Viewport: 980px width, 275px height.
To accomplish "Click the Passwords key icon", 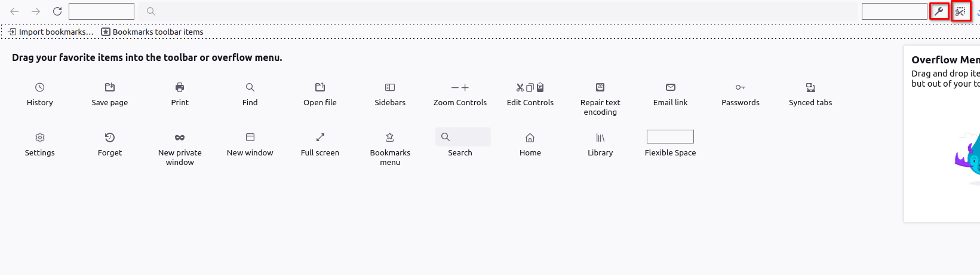I will click(x=741, y=87).
